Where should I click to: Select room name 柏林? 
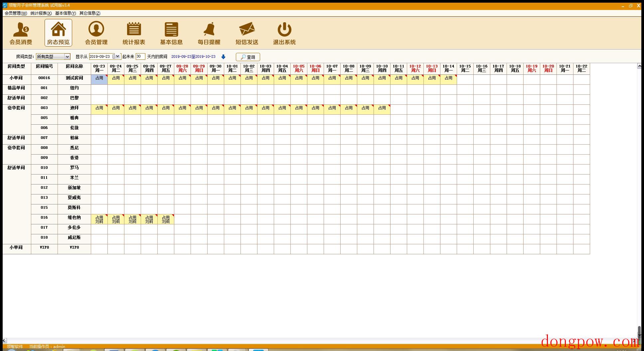click(74, 138)
